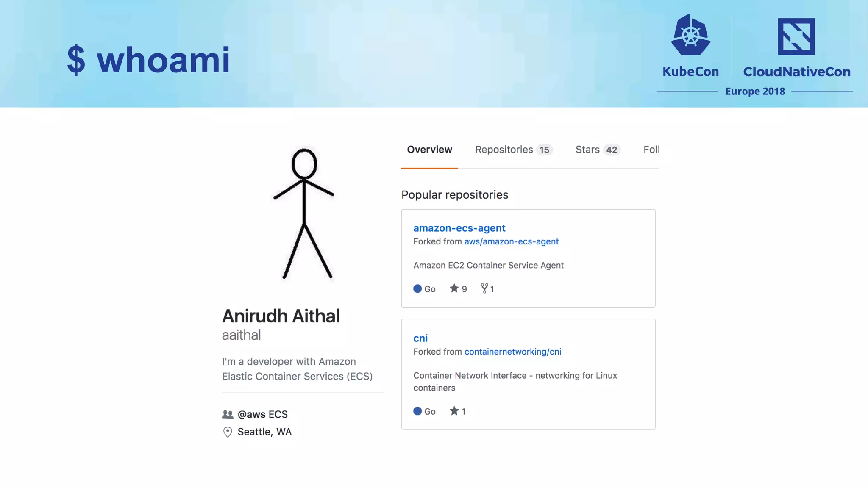Viewport: 868px width, 488px height.
Task: Switch to the Overview tab
Action: pos(429,150)
